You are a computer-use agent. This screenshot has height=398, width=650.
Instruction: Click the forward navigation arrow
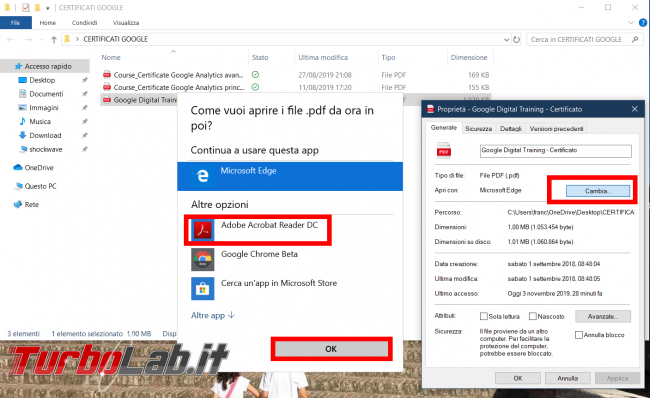click(28, 39)
